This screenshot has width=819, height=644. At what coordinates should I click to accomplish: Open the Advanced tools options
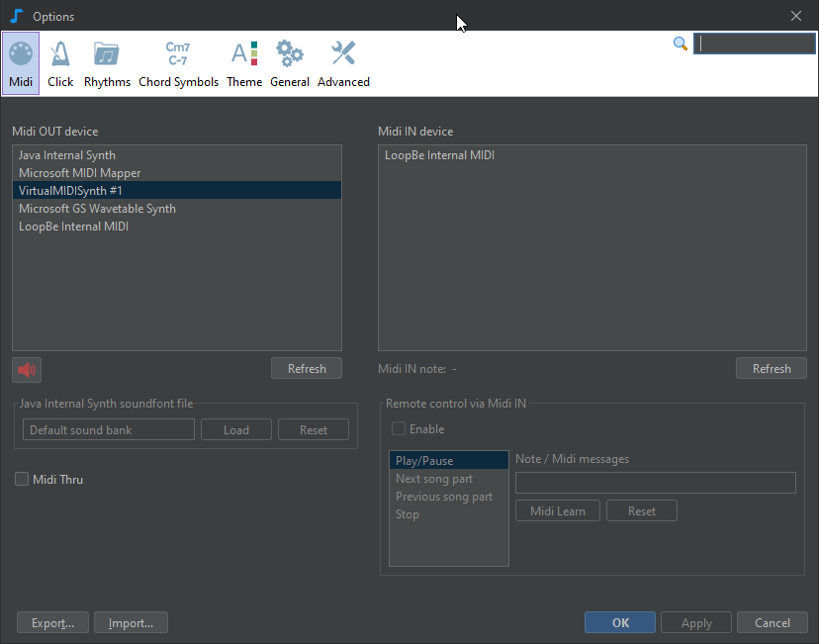tap(343, 63)
